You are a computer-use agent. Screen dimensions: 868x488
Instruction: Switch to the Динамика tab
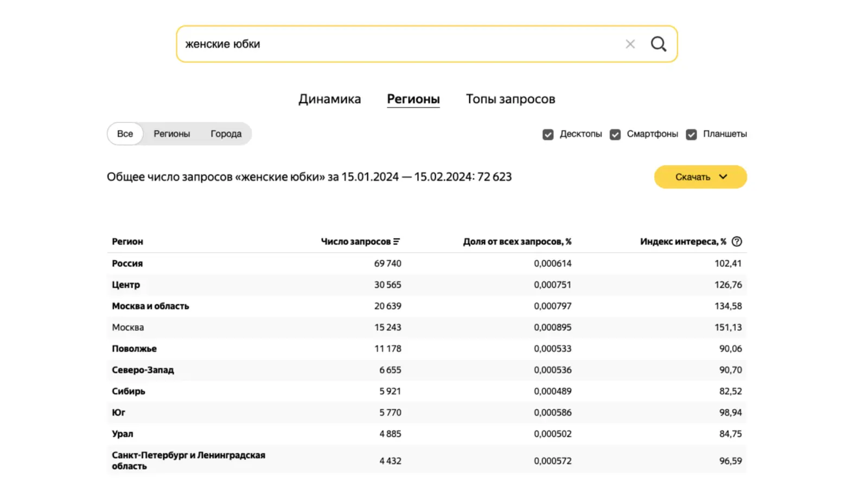(x=329, y=99)
